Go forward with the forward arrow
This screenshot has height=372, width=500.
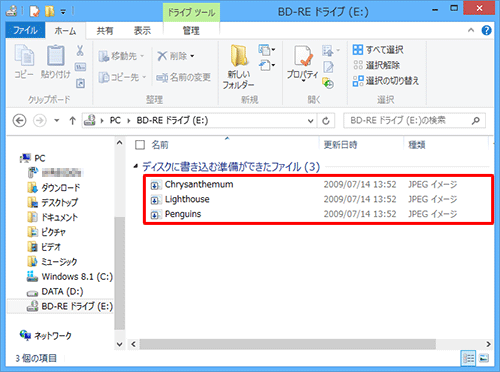coord(39,120)
